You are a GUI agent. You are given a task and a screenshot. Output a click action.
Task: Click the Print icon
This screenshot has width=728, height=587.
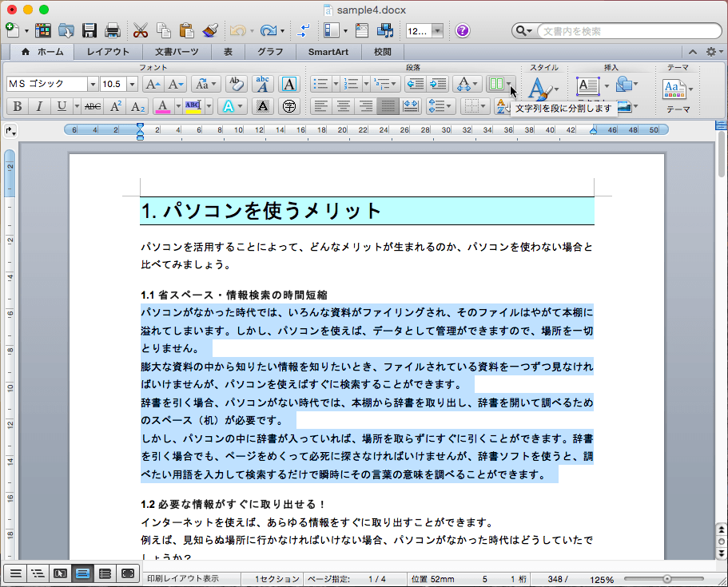pos(113,30)
